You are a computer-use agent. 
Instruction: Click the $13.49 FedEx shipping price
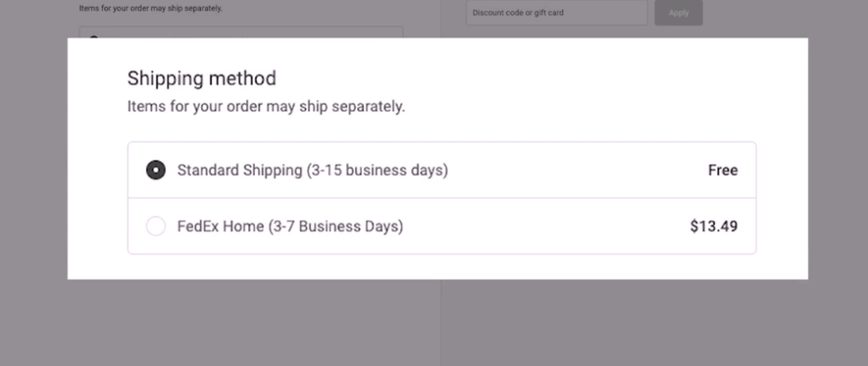tap(714, 227)
